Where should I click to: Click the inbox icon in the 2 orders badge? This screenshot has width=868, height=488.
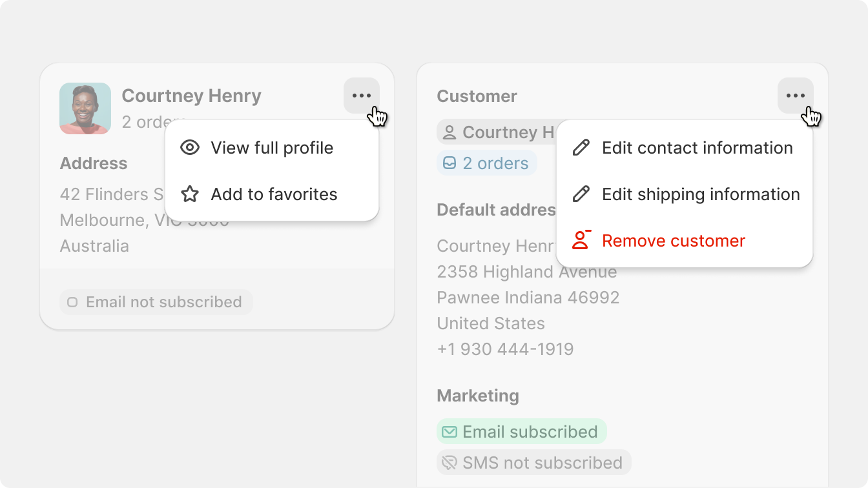point(449,164)
